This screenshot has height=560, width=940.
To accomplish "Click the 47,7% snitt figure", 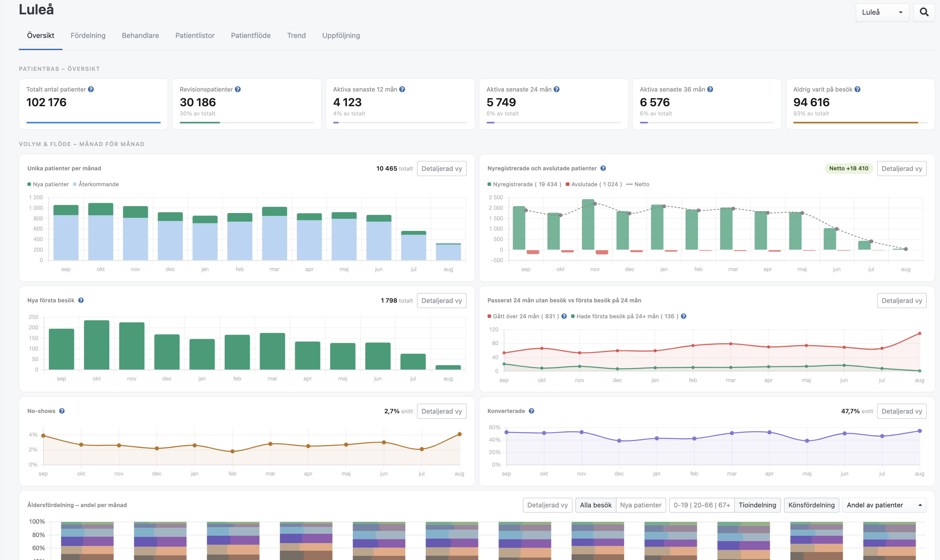I will [x=857, y=411].
